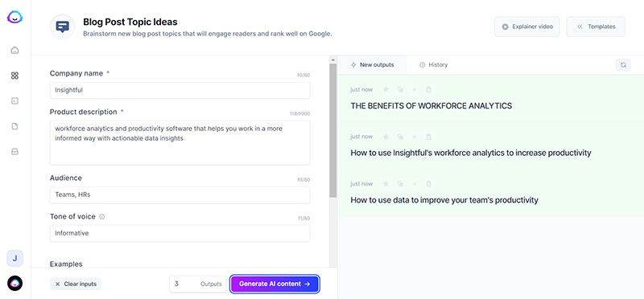
Task: Click the refresh outputs icon button
Action: tap(623, 65)
